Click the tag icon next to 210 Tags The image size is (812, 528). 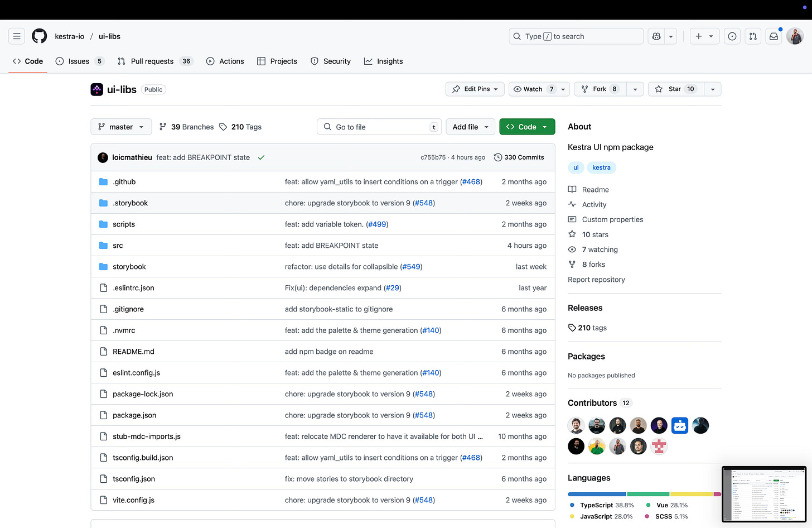point(223,127)
